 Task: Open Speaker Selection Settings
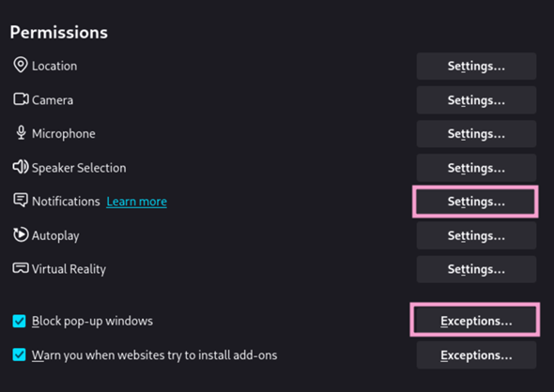476,168
